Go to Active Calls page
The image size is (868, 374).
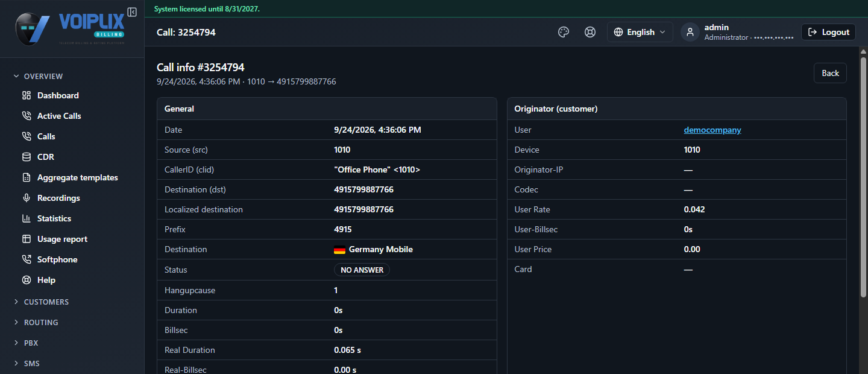tap(59, 116)
